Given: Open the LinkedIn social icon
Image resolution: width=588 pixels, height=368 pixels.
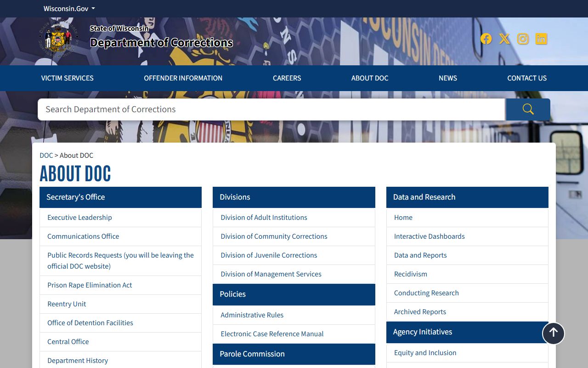Looking at the screenshot, I should click(541, 39).
